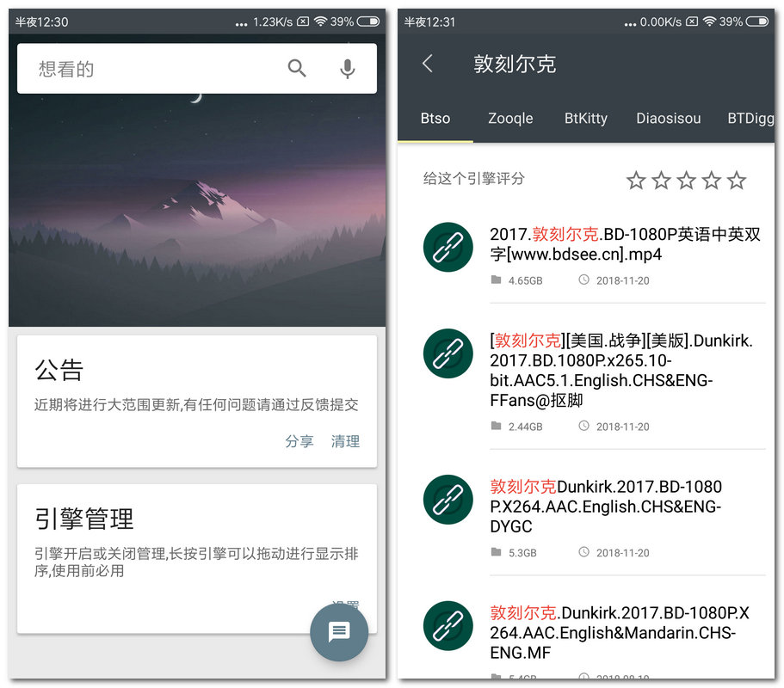Switch to the Zooqle tab
This screenshot has width=784, height=688.
point(510,119)
